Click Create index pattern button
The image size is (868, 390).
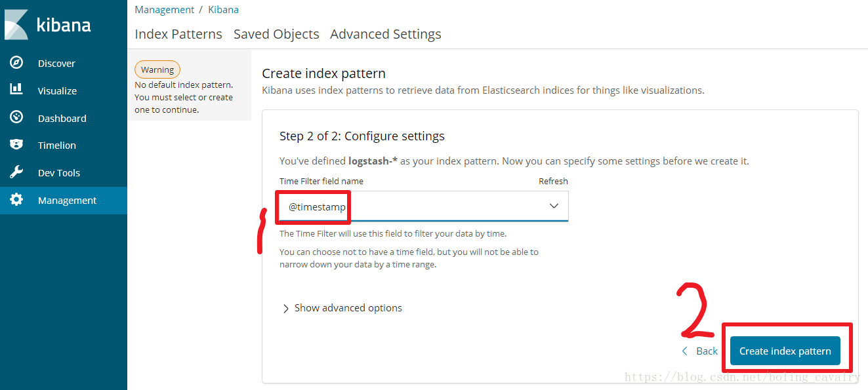[785, 351]
